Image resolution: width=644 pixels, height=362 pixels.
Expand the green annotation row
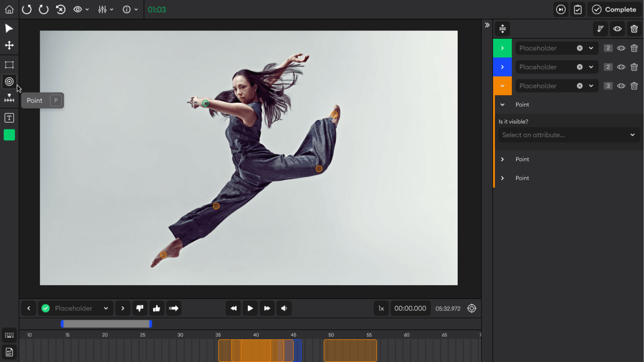503,48
